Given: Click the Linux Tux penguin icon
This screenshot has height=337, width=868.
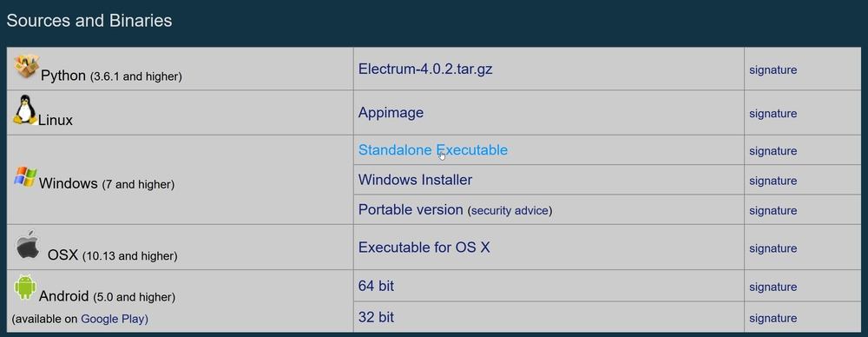Looking at the screenshot, I should point(25,109).
